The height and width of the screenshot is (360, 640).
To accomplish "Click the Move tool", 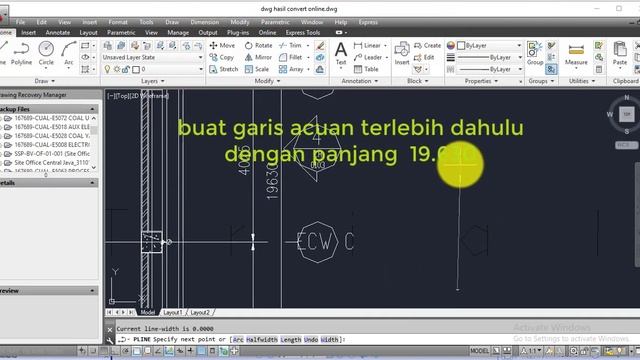I will pos(222,45).
